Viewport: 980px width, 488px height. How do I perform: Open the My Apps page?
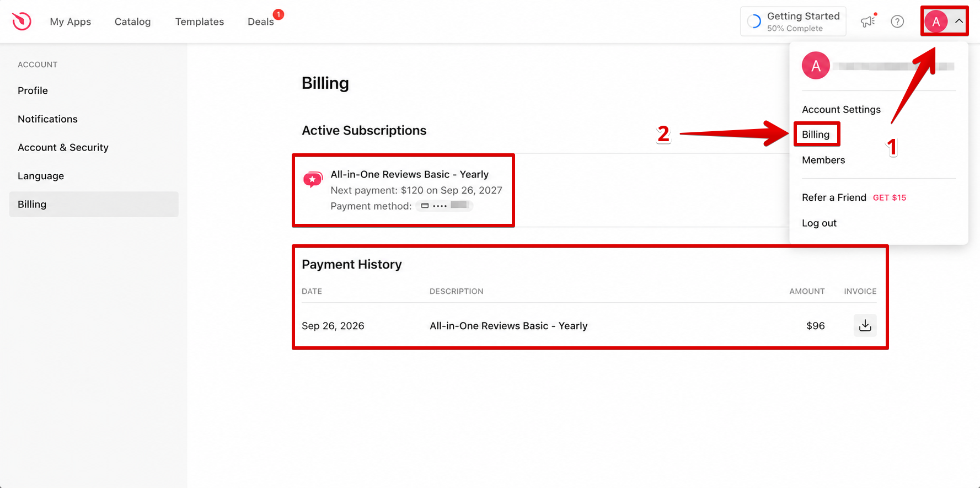tap(71, 22)
